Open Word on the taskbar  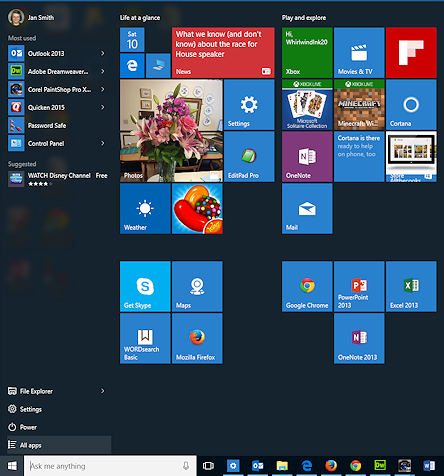pyautogui.click(x=429, y=466)
